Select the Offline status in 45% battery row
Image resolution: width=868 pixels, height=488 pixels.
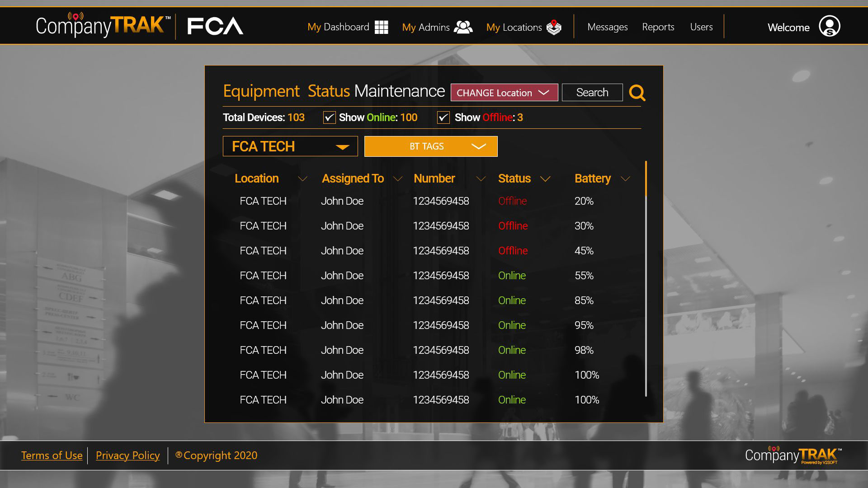tap(513, 251)
